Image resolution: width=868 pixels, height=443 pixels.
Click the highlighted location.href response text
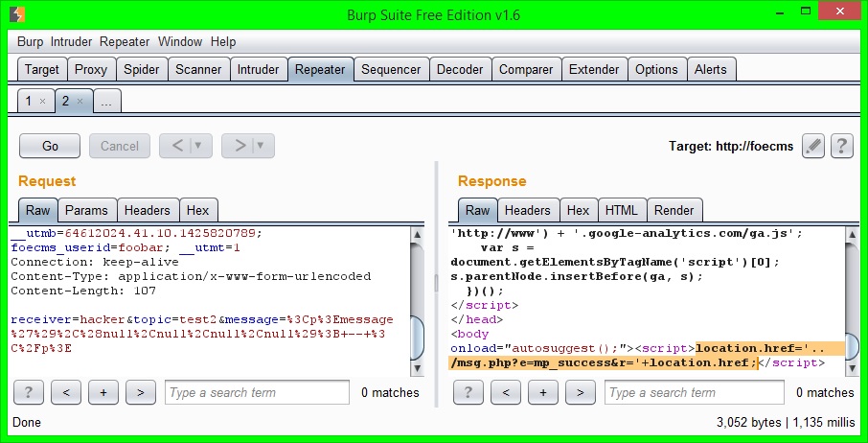tap(647, 356)
